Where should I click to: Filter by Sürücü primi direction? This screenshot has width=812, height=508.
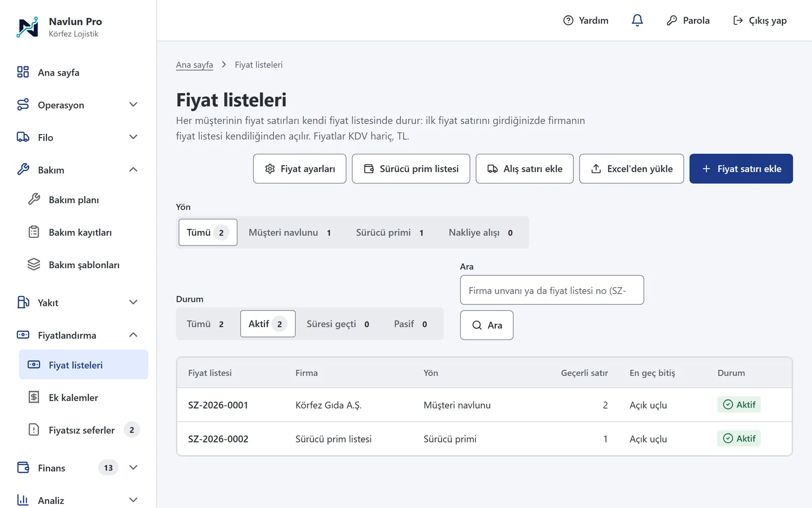(x=390, y=232)
